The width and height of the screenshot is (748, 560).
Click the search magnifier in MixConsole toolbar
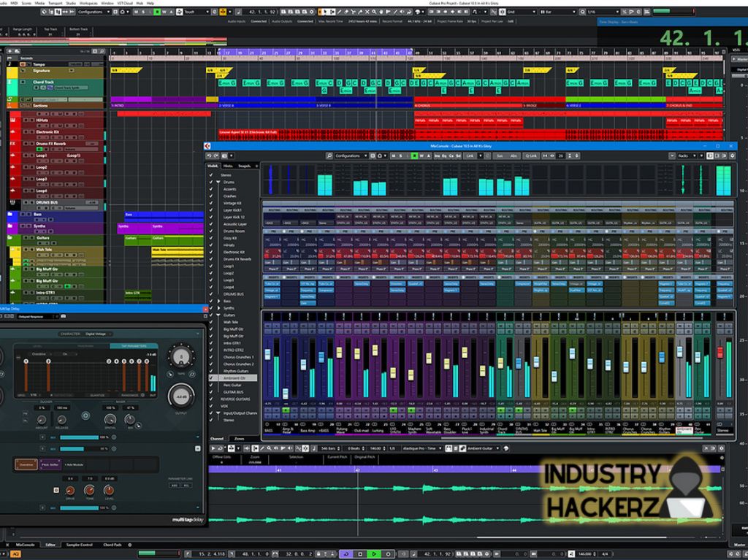pos(329,156)
